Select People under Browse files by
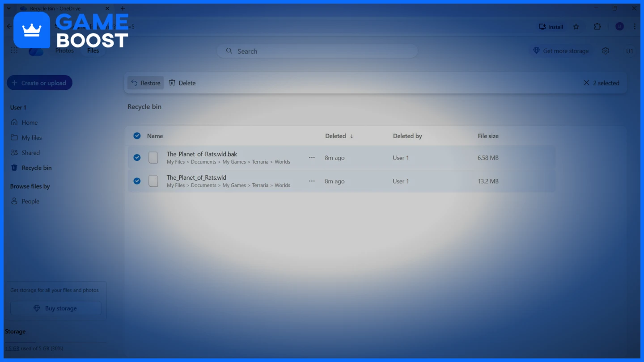 click(x=30, y=201)
